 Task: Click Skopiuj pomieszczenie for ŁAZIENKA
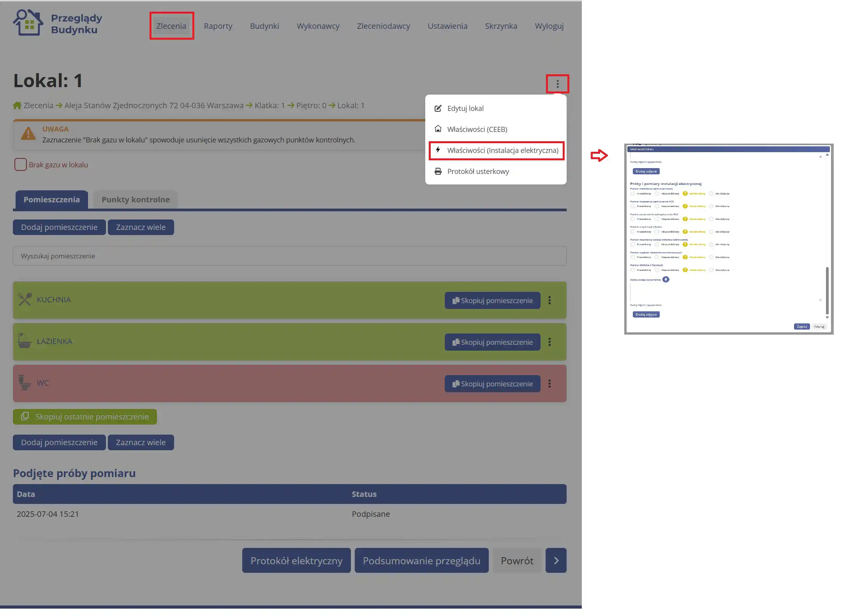[x=492, y=342]
